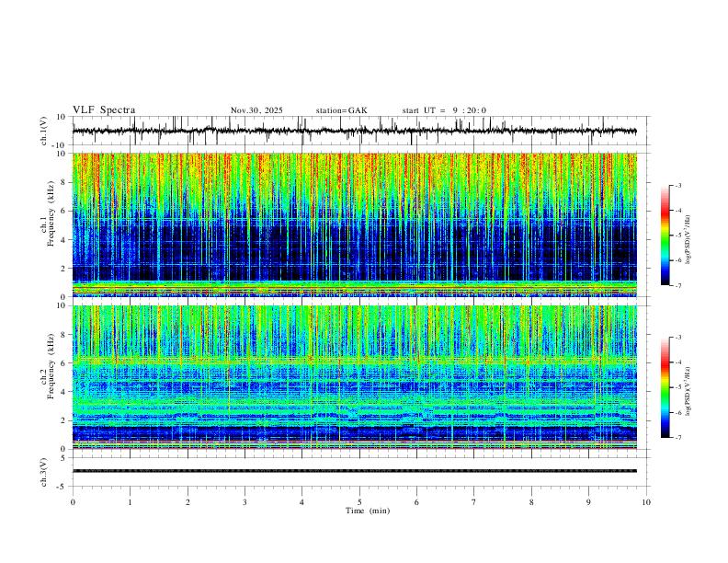Click time-axis tick label "6"
This screenshot has height=563, width=728.
(x=416, y=502)
